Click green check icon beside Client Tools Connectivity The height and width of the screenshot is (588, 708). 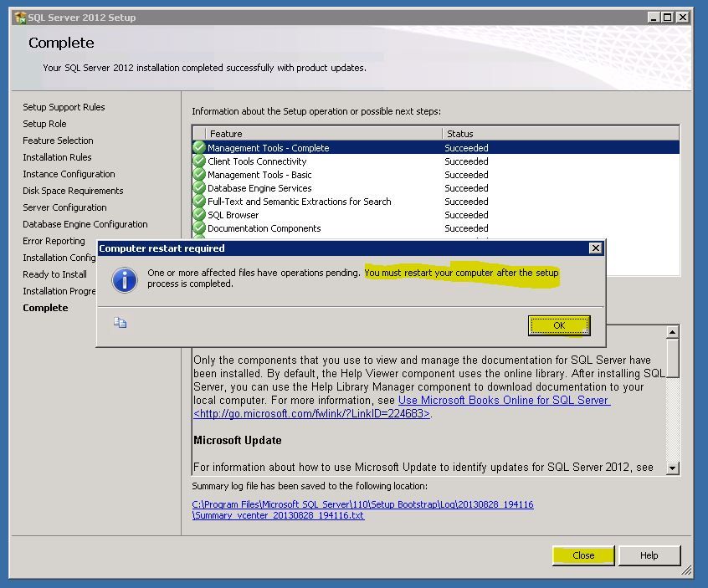pyautogui.click(x=199, y=161)
